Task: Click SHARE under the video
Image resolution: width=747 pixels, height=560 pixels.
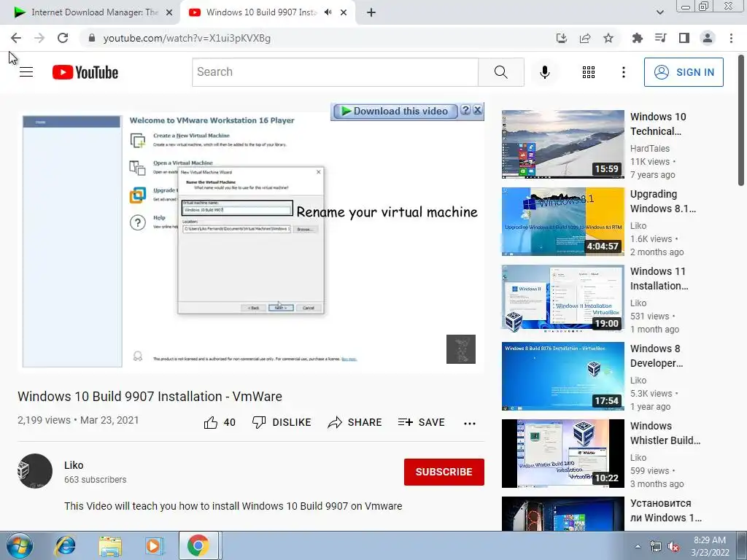Action: click(x=355, y=422)
